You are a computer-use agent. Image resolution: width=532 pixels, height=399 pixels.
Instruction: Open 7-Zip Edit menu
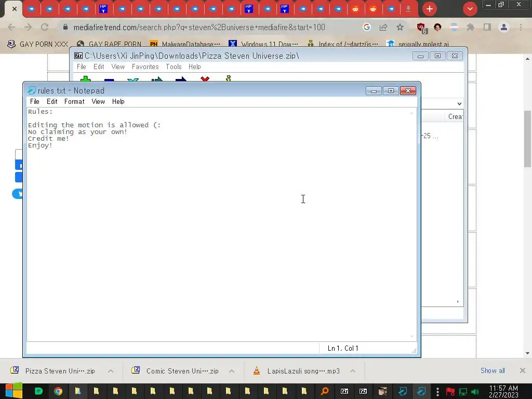click(99, 67)
